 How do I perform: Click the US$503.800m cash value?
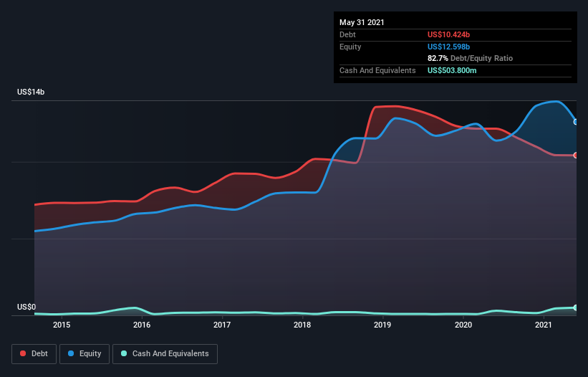click(452, 70)
